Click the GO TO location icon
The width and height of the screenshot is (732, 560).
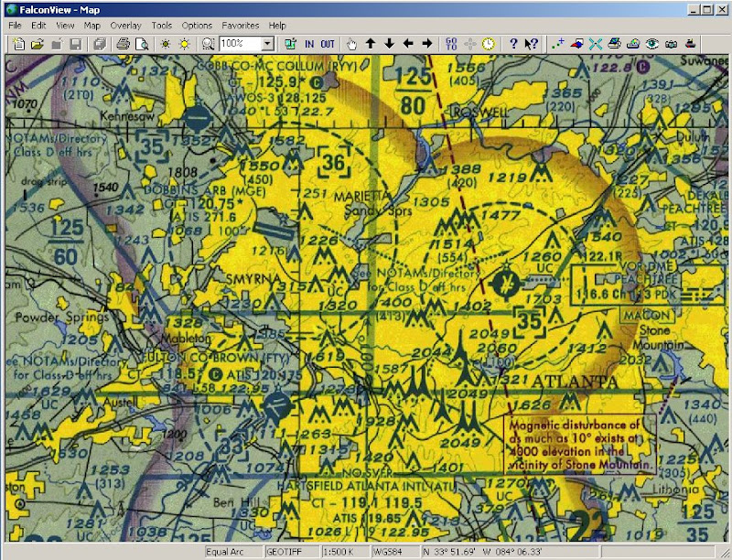(x=451, y=44)
